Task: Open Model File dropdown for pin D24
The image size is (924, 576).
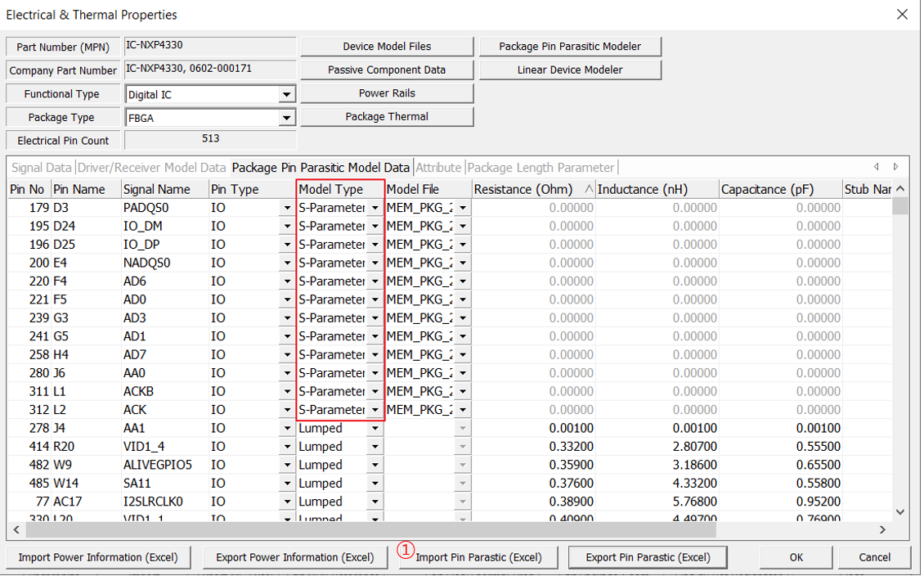Action: [462, 226]
